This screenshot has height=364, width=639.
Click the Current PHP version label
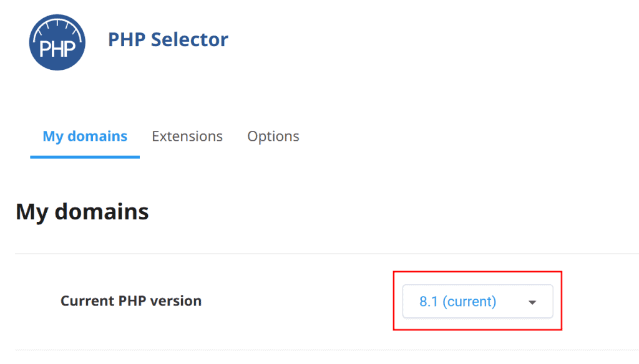click(130, 300)
